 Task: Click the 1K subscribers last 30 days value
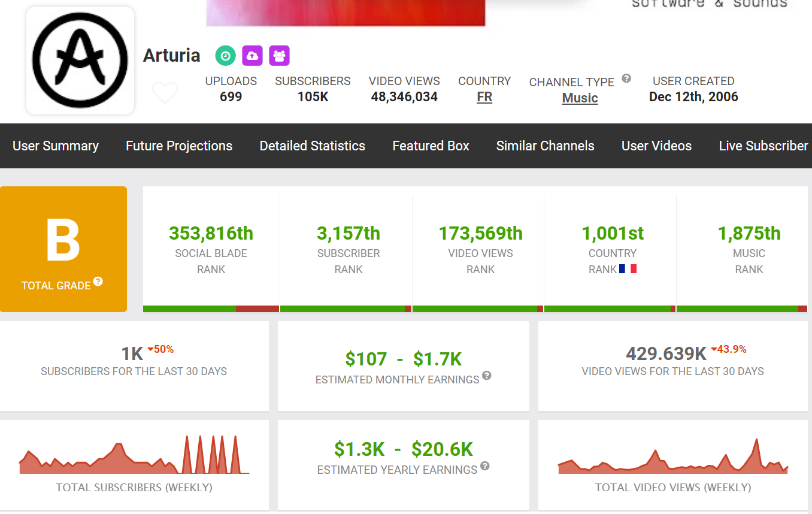coord(132,354)
